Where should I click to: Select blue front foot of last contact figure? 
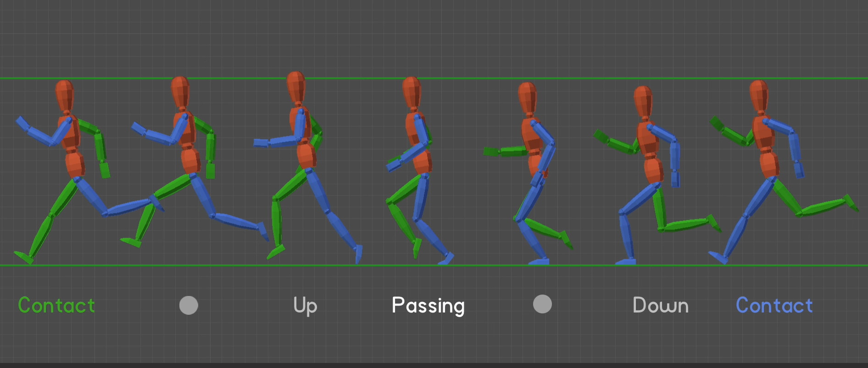coord(718,257)
